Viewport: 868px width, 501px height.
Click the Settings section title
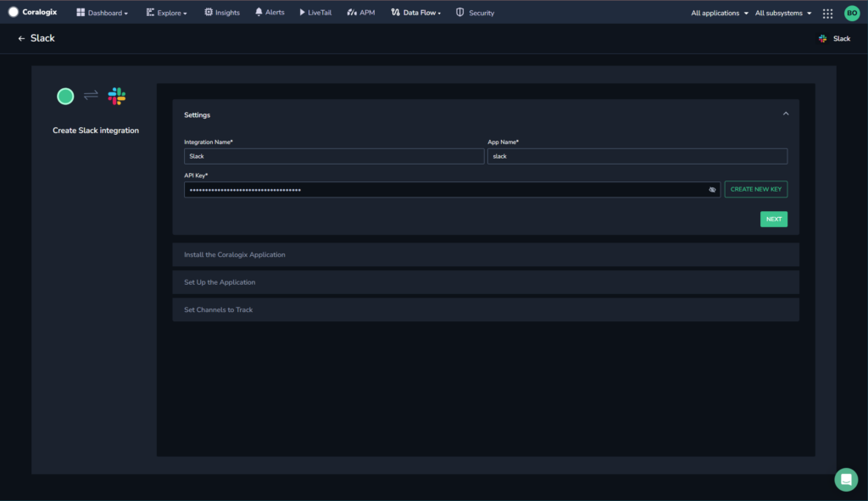coord(197,115)
